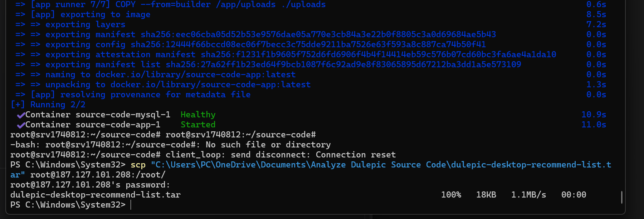Click the "scp" command word

tap(138, 165)
